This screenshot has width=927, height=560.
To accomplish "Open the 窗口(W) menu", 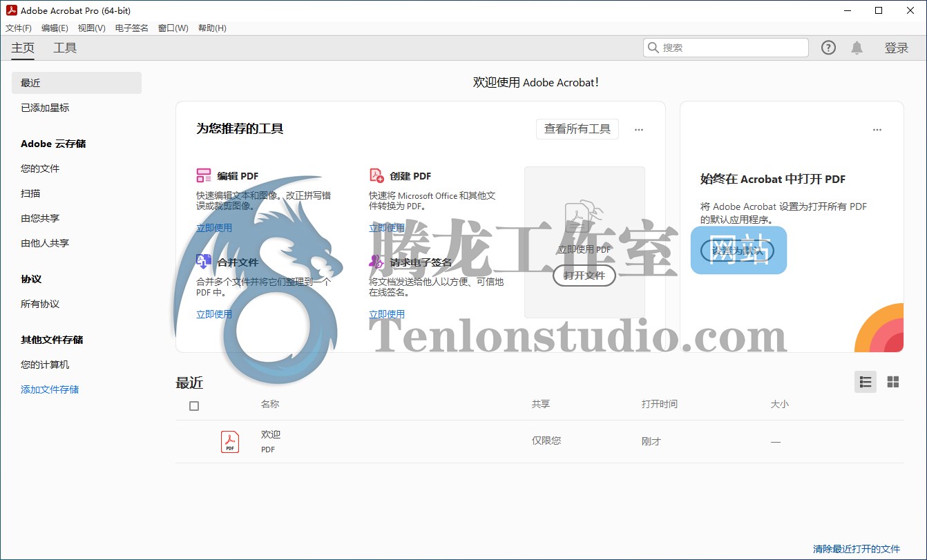I will [x=173, y=28].
